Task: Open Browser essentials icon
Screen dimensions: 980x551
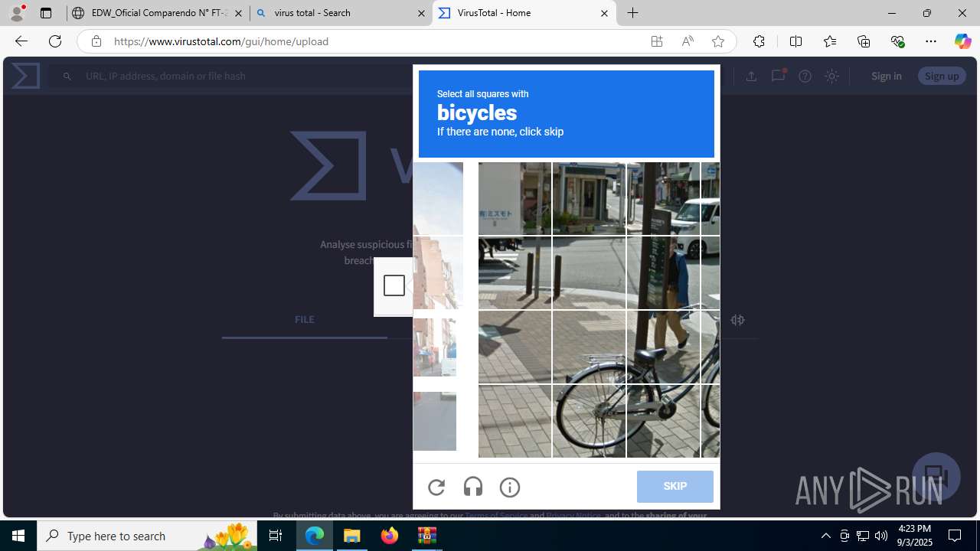Action: [x=897, y=41]
